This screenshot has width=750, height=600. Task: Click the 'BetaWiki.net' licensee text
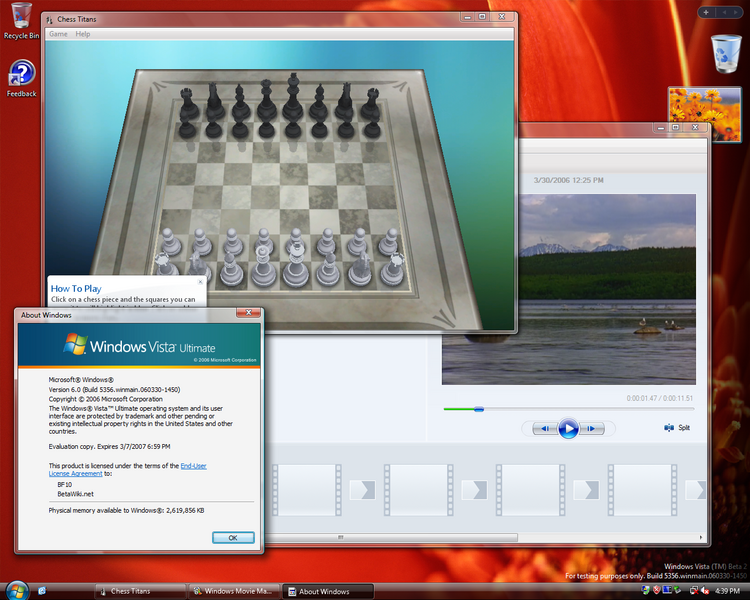click(76, 494)
